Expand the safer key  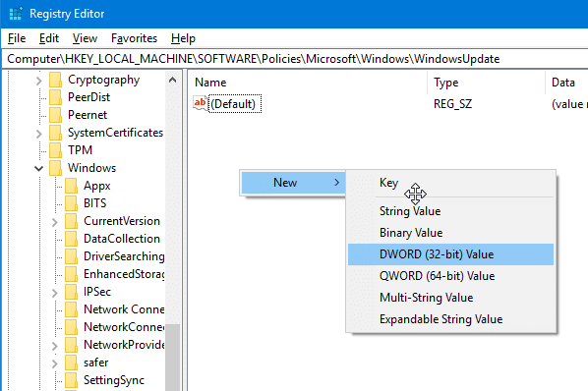click(55, 363)
